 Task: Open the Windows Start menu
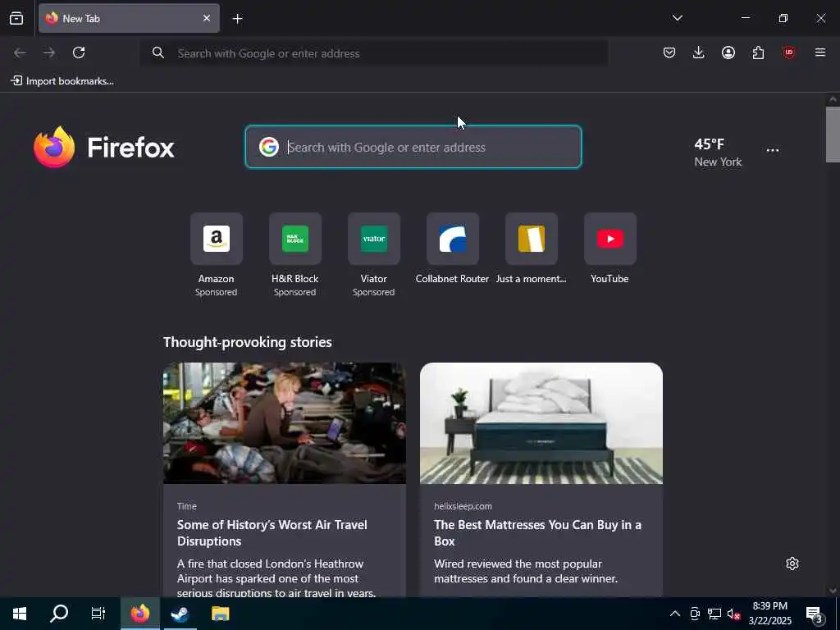point(20,614)
